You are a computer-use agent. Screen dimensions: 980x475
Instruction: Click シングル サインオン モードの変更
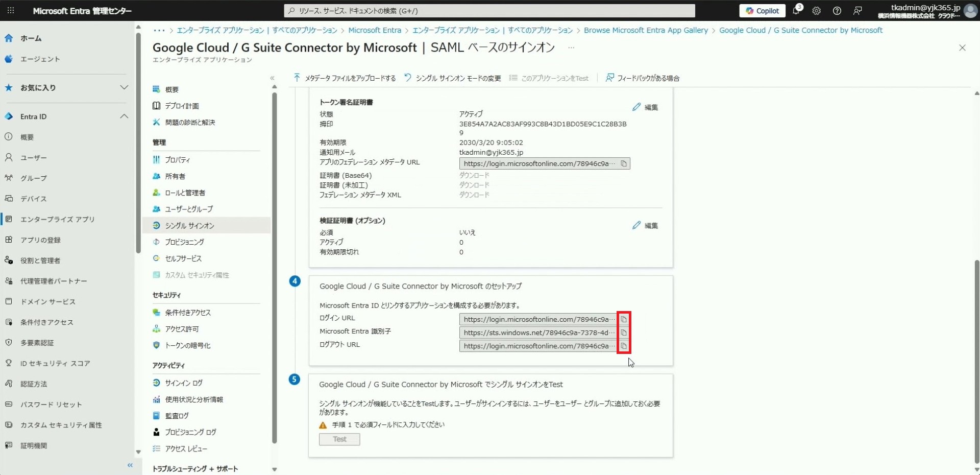coord(453,78)
